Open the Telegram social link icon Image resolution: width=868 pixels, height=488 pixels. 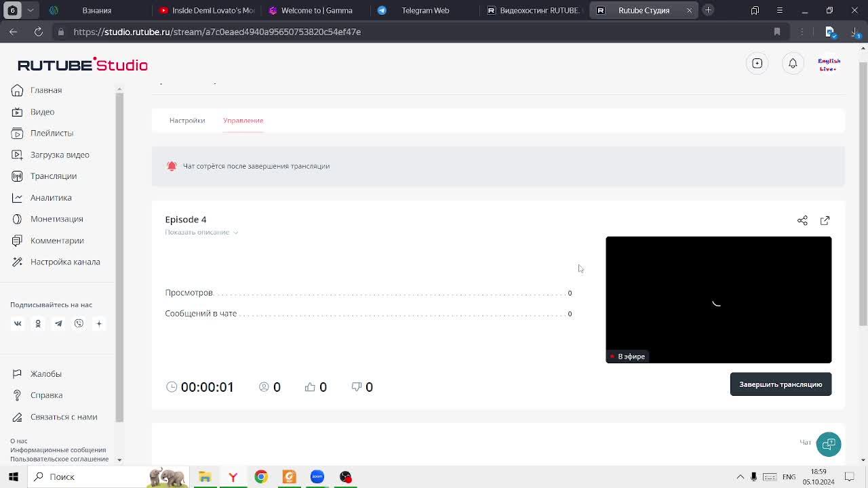click(58, 323)
